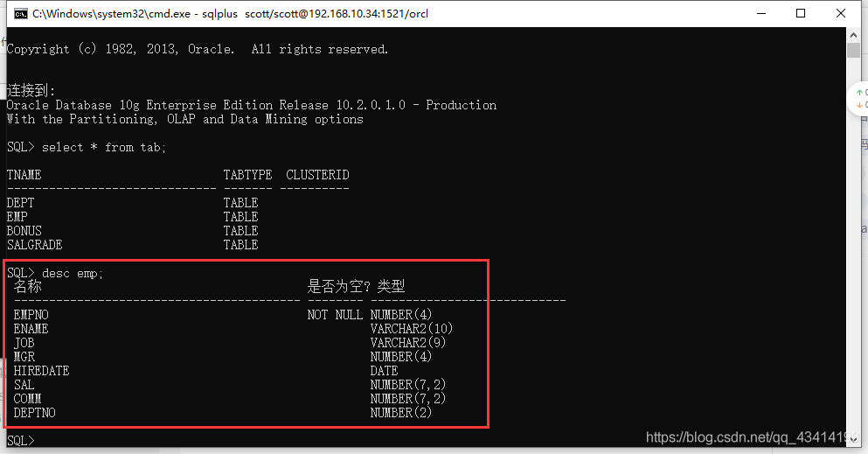Click the SALGRADE table name row
The height and width of the screenshot is (454, 868).
click(34, 245)
